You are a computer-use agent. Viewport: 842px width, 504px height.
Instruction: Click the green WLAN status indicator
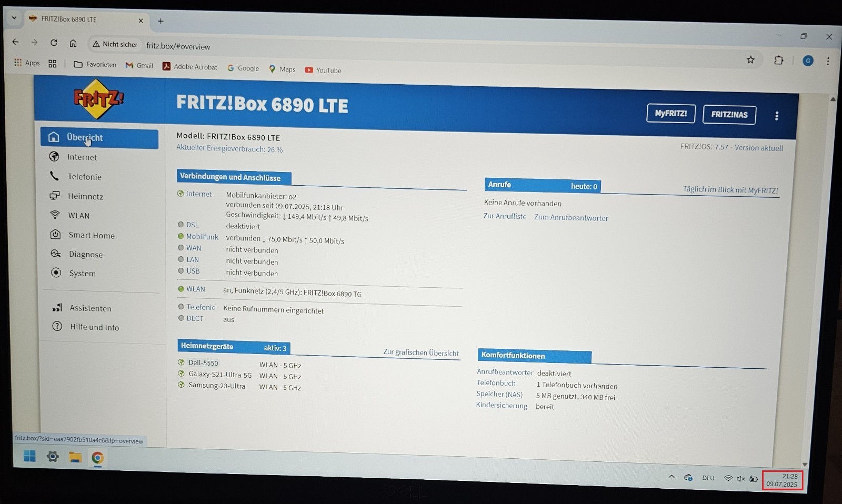click(181, 289)
